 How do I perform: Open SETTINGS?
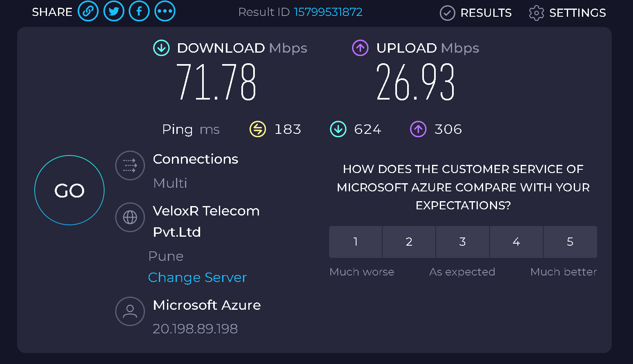567,13
